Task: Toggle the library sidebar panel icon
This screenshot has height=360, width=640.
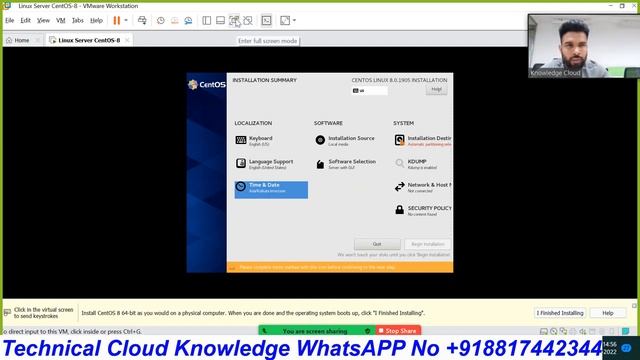Action: coord(207,20)
